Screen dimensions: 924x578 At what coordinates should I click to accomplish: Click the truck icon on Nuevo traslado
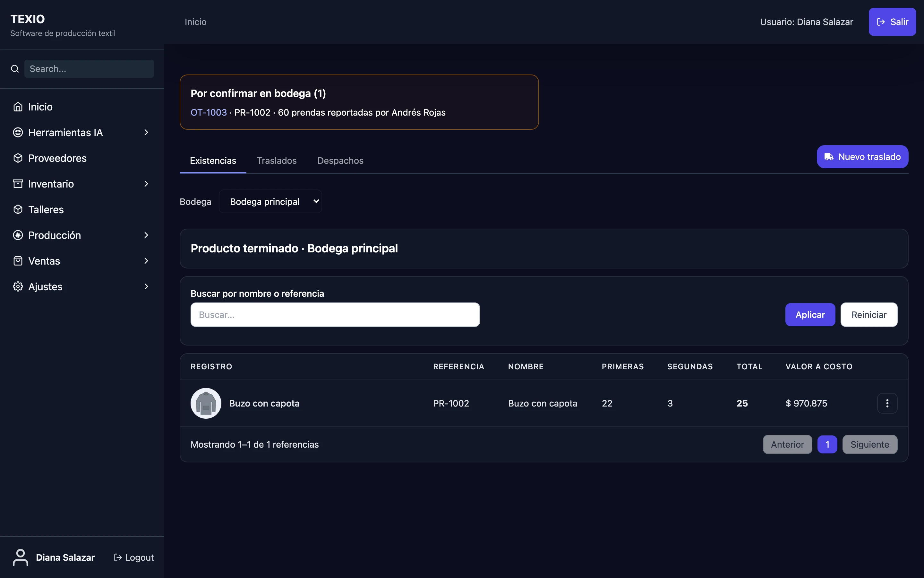tap(828, 157)
